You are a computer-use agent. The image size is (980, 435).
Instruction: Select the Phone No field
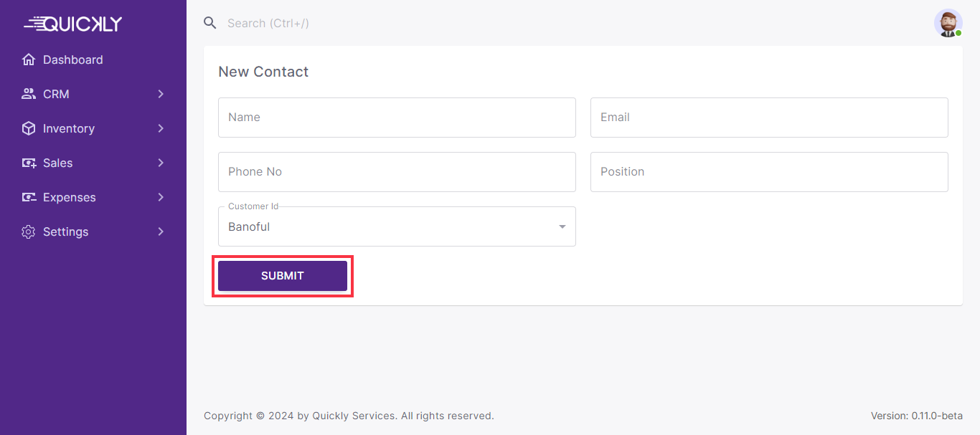click(x=397, y=172)
